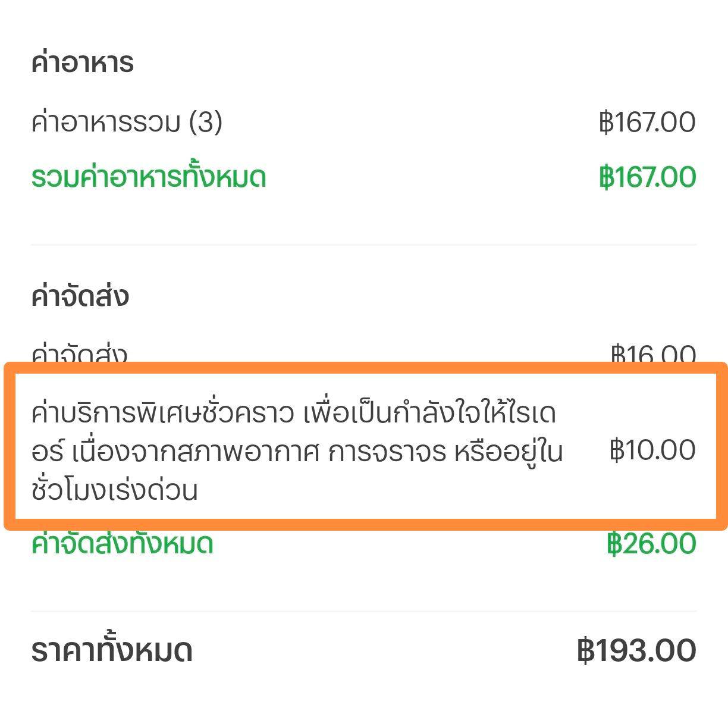Screen dimensions: 728x714
Task: Click the ฿10.00 special service fee amount
Action: click(652, 450)
